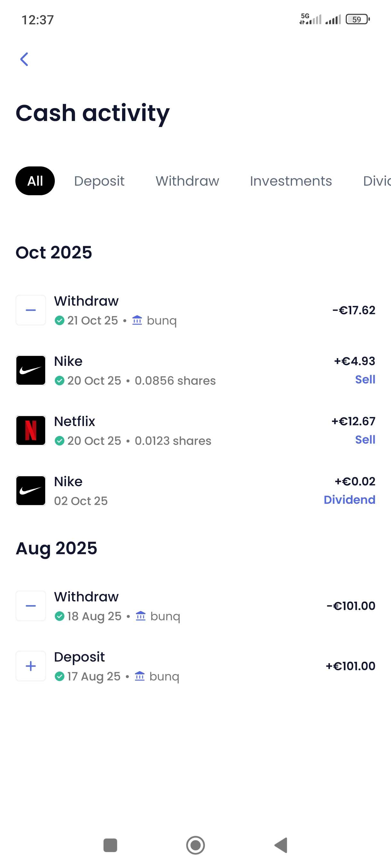Tap the Nike logo on 02 Oct dividend
Image resolution: width=391 pixels, height=868 pixels.
31,491
